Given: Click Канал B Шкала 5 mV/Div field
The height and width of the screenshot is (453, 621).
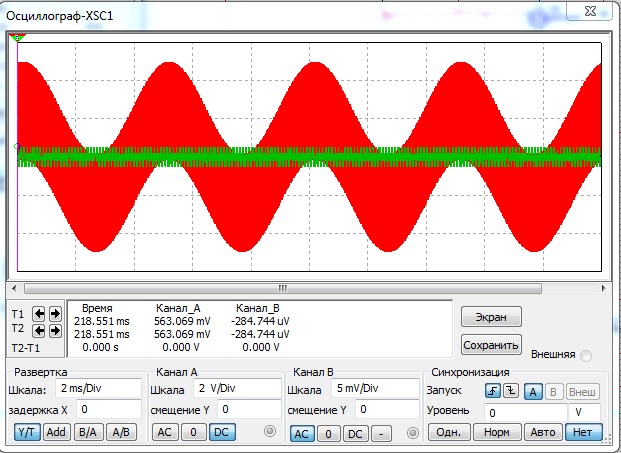Looking at the screenshot, I should pos(375,388).
